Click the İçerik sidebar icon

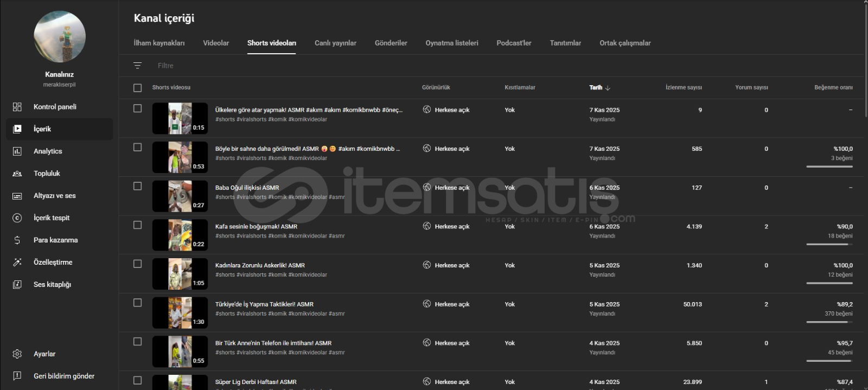pos(17,129)
